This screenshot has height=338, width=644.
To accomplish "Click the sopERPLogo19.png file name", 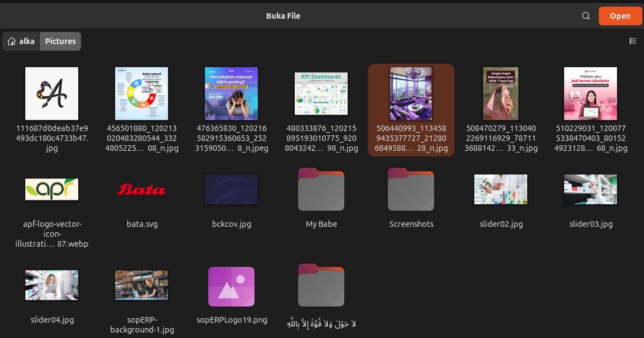I will pyautogui.click(x=231, y=319).
